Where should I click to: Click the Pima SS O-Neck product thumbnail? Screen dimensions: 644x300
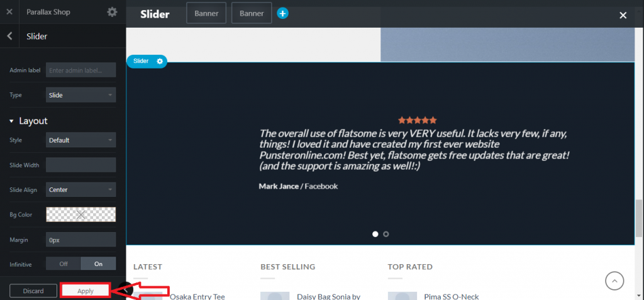click(x=402, y=296)
